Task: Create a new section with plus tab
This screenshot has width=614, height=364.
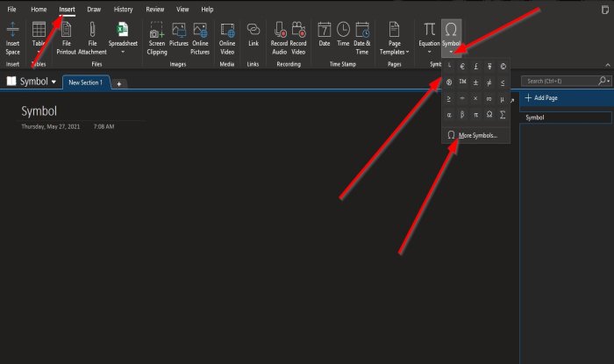Action: point(119,83)
